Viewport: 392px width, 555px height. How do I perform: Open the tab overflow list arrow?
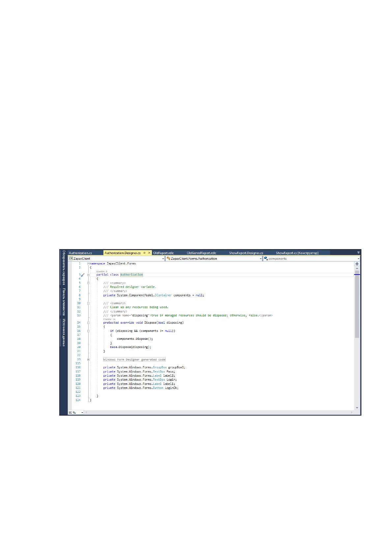pyautogui.click(x=359, y=253)
